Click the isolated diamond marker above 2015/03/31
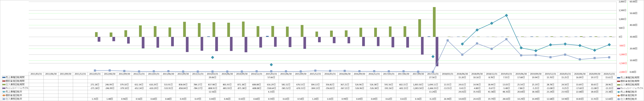This screenshot has height=101, width=644. pyautogui.click(x=271, y=65)
